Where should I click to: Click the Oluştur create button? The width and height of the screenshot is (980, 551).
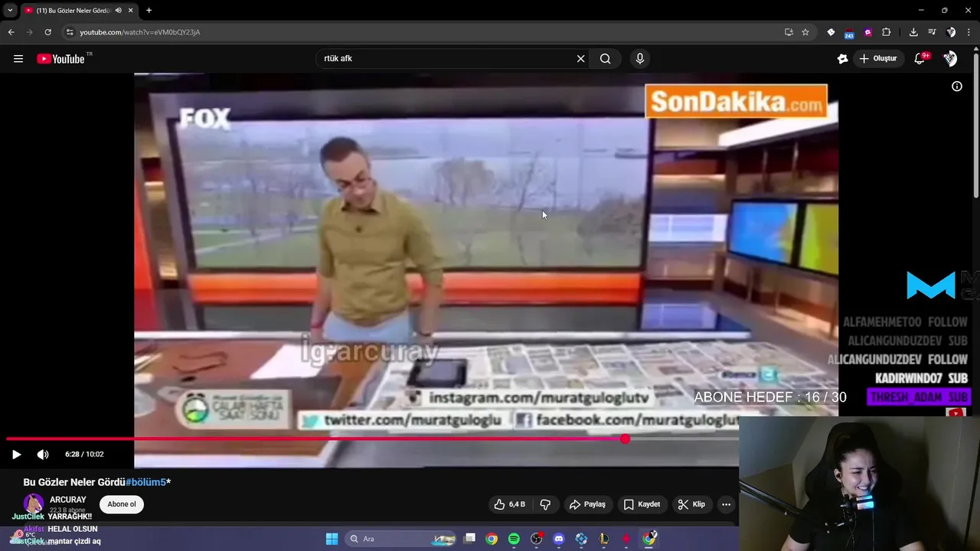pyautogui.click(x=877, y=59)
